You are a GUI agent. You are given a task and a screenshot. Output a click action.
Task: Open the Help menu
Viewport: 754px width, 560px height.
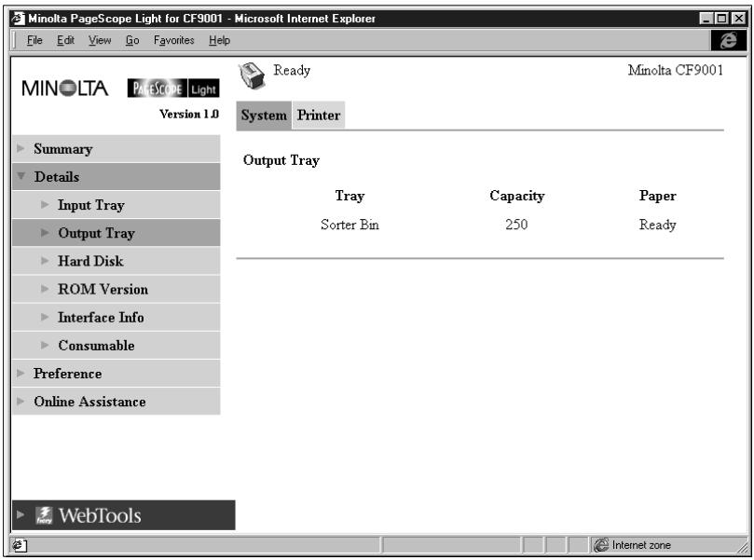tap(219, 40)
